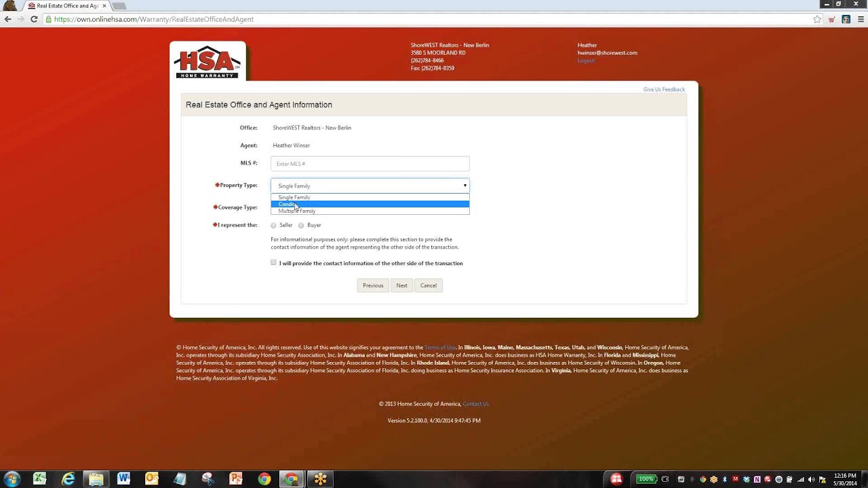
Task: Open Outlook from the taskbar
Action: tap(151, 479)
